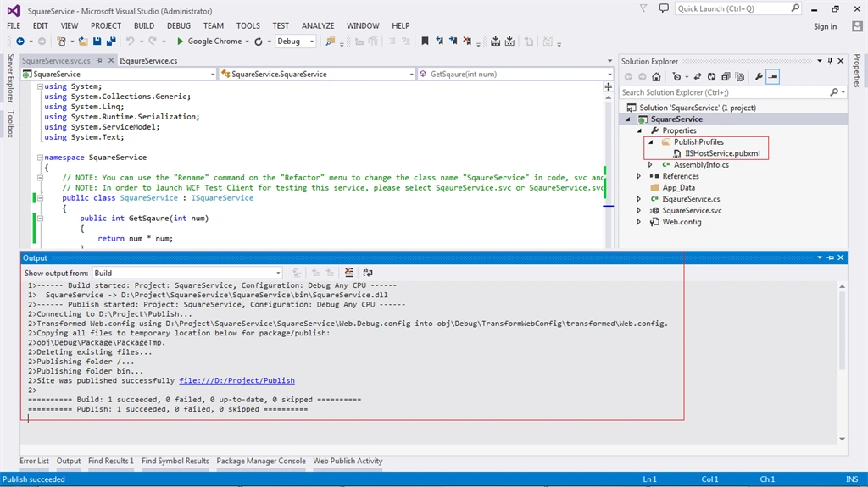Click the Clear All icon in the Output toolbar
Screen dimensions: 868x487
(348, 273)
